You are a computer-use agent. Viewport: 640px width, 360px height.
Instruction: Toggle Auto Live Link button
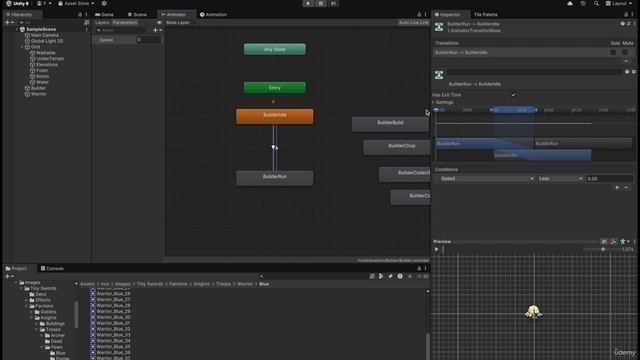pos(413,22)
